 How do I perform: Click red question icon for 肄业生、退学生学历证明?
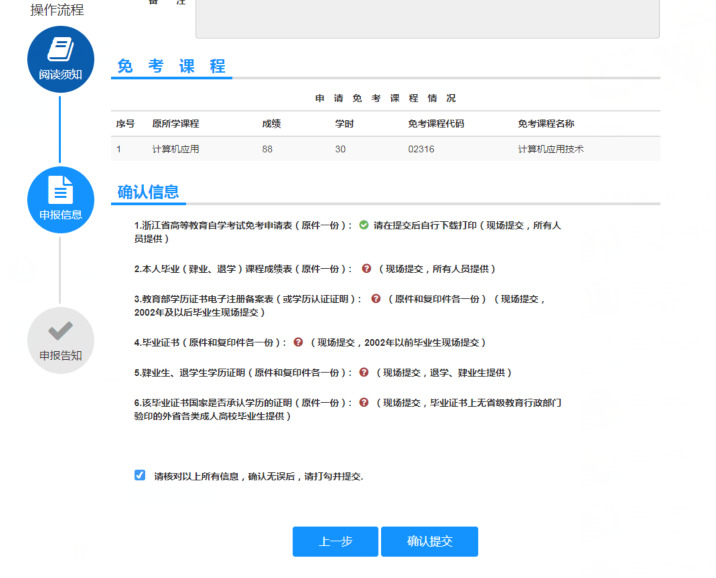coord(364,372)
